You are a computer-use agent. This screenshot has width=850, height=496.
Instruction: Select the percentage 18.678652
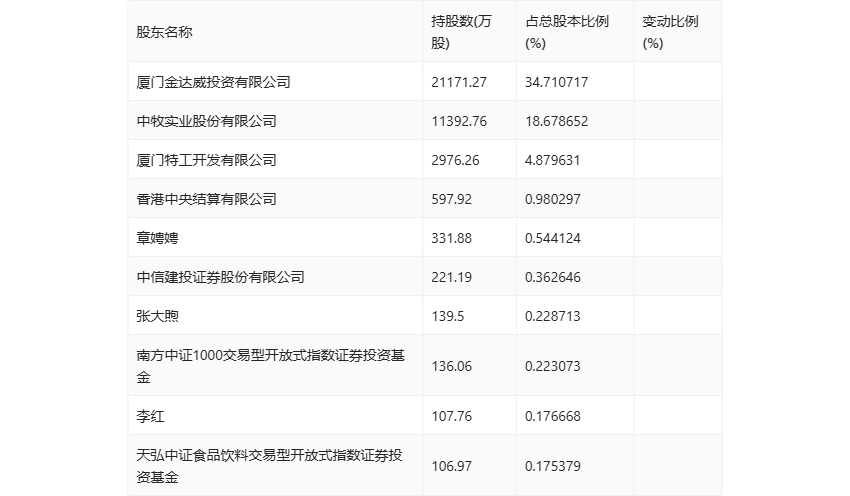557,121
